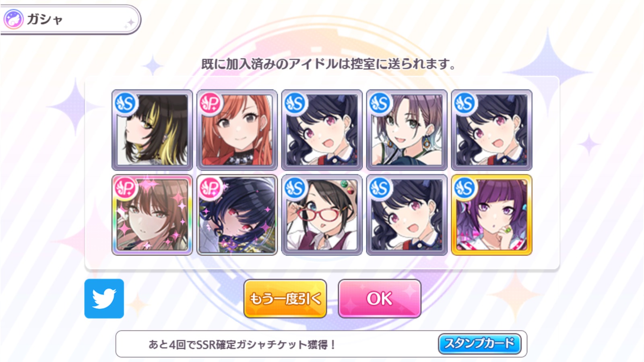Click the Twitter share icon
Image resolution: width=644 pixels, height=362 pixels.
104,298
